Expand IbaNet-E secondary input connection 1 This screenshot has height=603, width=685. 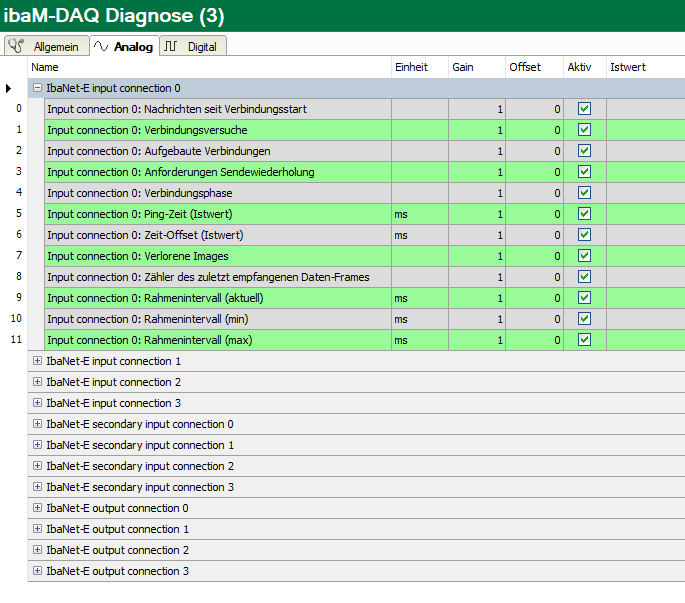(38, 445)
